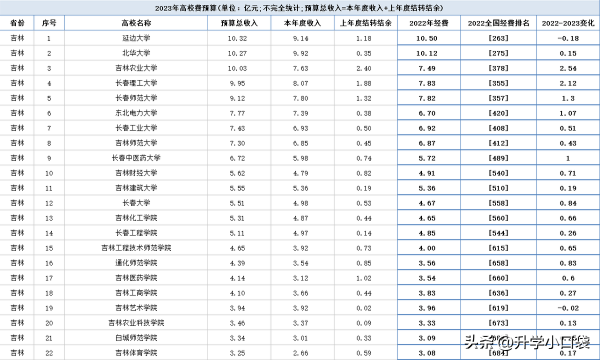
Task: Select the 长春中医药大学 cell
Action: tap(136, 158)
